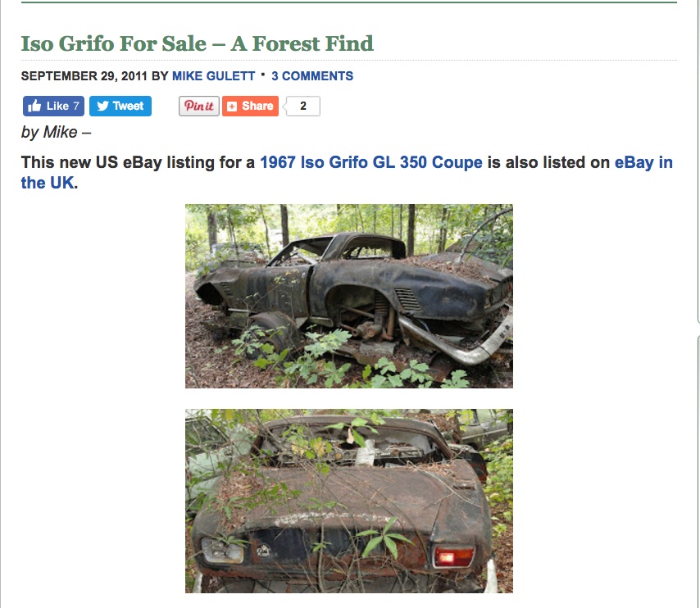Click the Pin it Pinterest button
The height and width of the screenshot is (608, 700).
tap(199, 106)
